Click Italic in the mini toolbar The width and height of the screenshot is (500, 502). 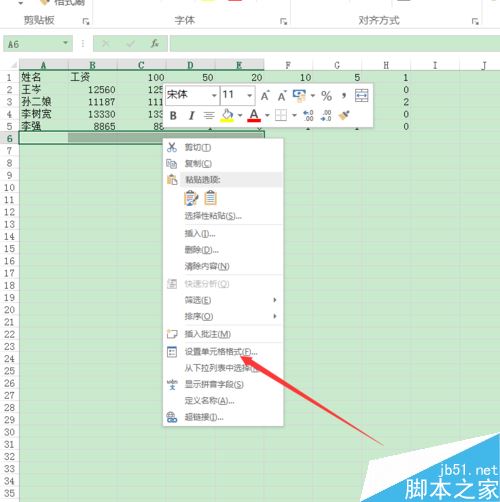(191, 116)
